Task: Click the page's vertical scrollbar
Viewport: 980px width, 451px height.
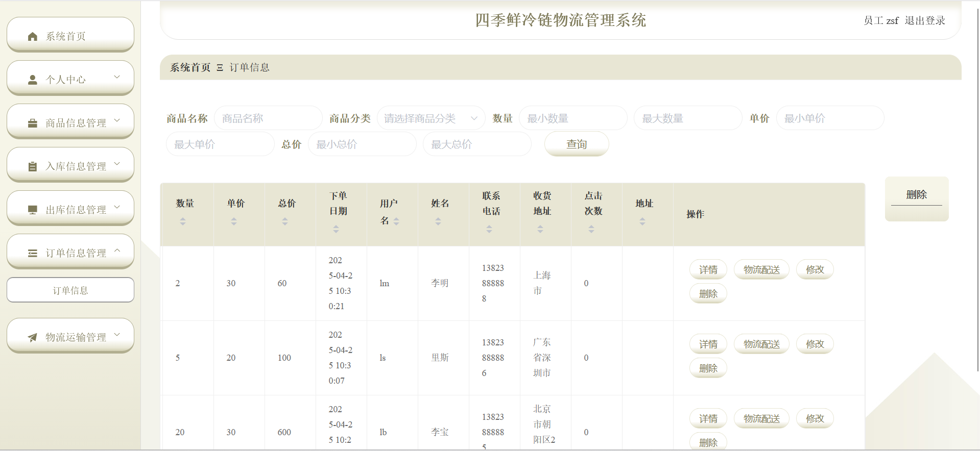Action: click(977, 189)
